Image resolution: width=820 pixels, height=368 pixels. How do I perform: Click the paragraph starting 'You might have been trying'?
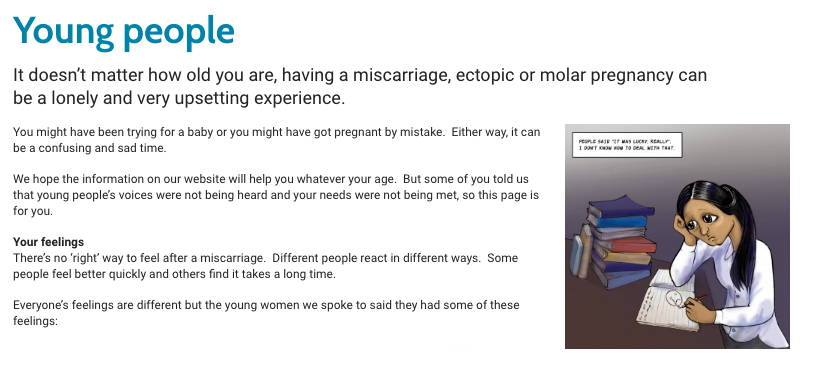click(x=277, y=140)
